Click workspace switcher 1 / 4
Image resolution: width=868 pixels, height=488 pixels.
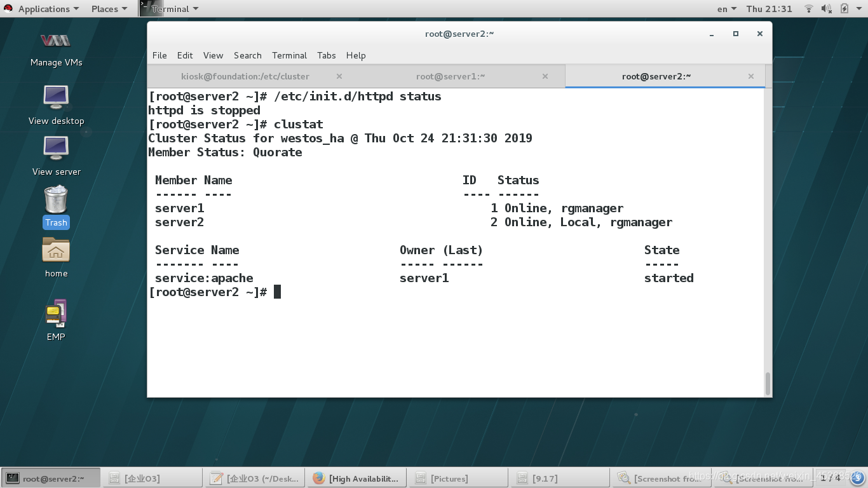coord(831,477)
